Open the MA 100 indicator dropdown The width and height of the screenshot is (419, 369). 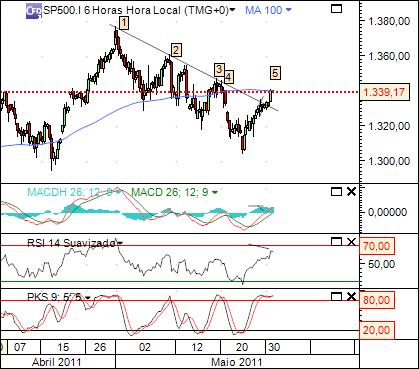coord(289,10)
